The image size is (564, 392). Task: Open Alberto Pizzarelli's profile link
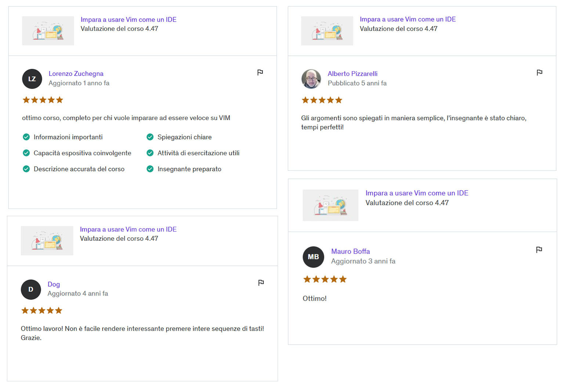pos(352,73)
